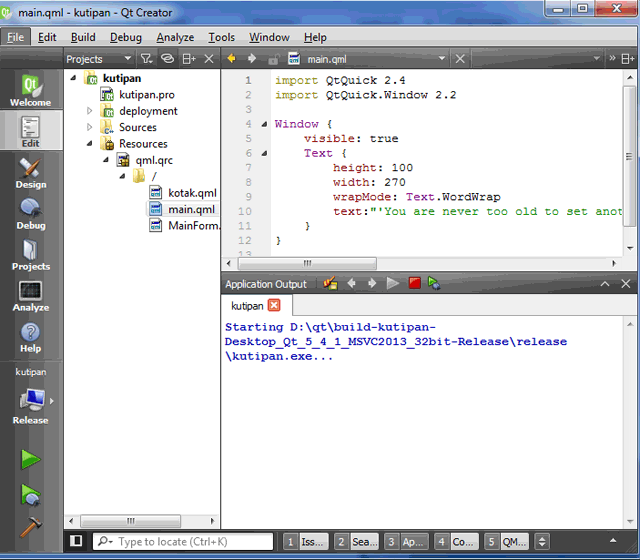Open the Help menu
Image resolution: width=640 pixels, height=560 pixels.
click(315, 37)
